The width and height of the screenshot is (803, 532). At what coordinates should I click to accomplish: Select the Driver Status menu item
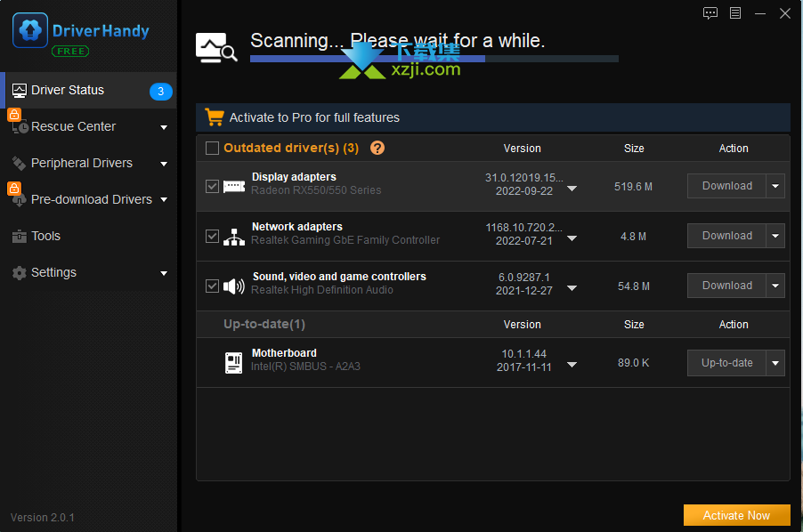pos(89,91)
